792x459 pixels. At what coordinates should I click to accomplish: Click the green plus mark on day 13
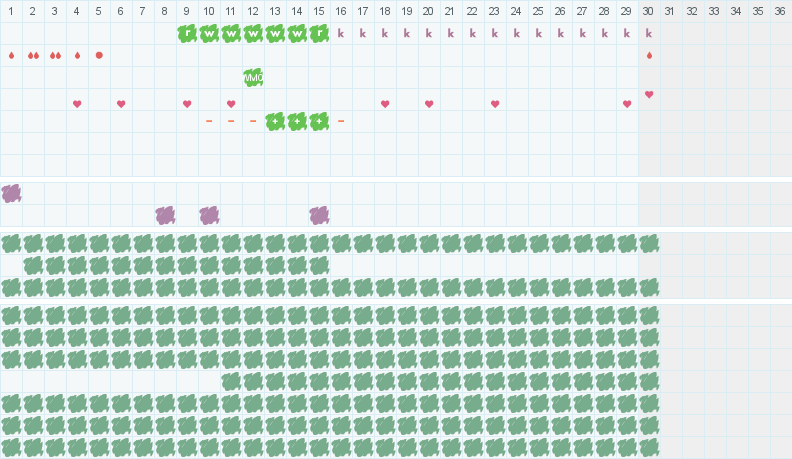click(275, 121)
